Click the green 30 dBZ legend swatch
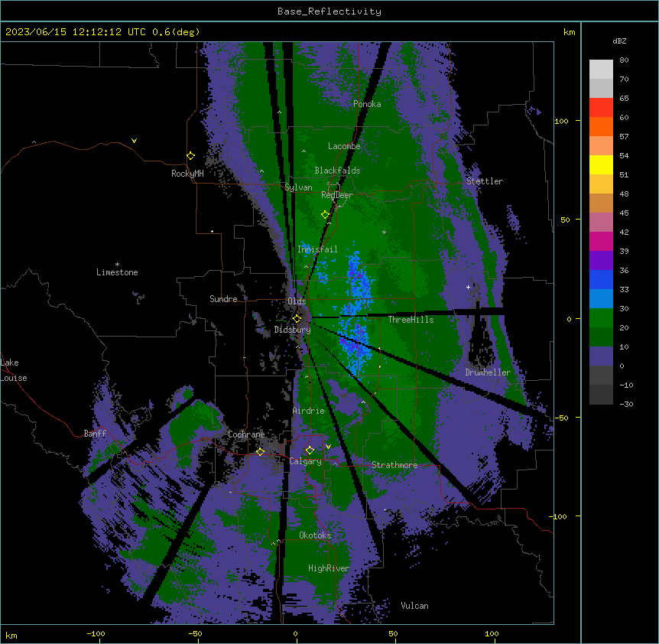This screenshot has width=659, height=644. point(601,318)
